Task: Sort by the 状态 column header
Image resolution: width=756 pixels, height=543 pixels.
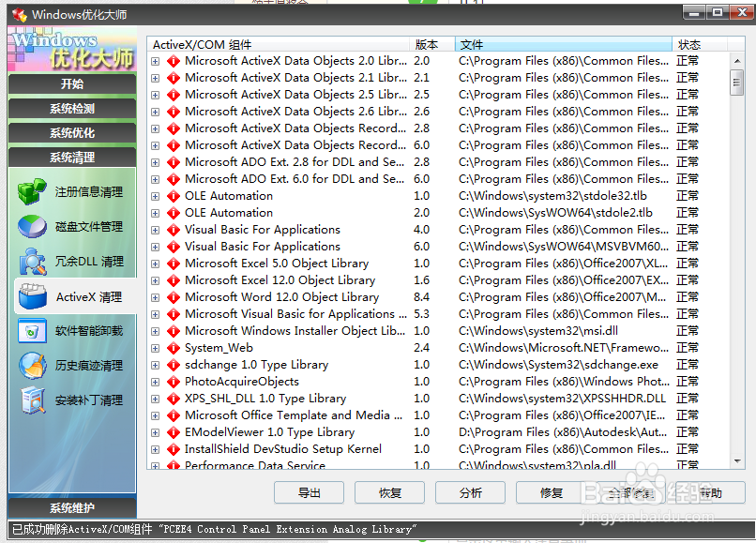Action: coord(699,44)
